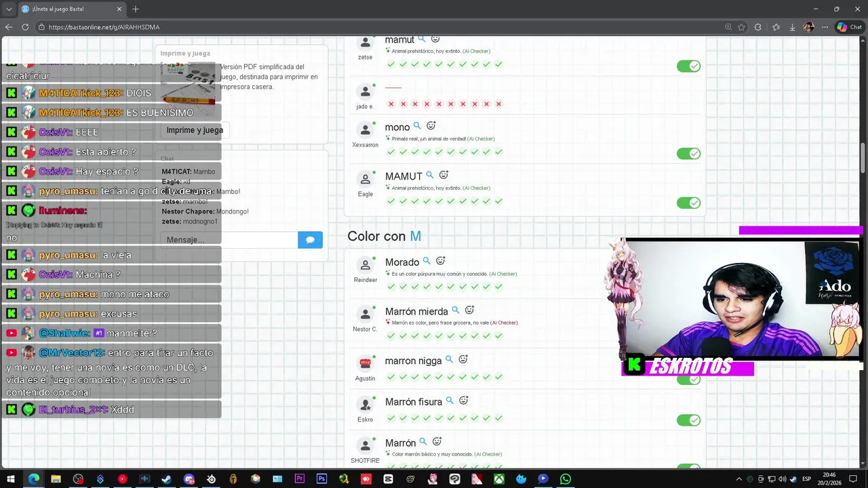The height and width of the screenshot is (488, 868).
Task: React with emoji to uppercase MAMUT answer
Action: tap(443, 176)
